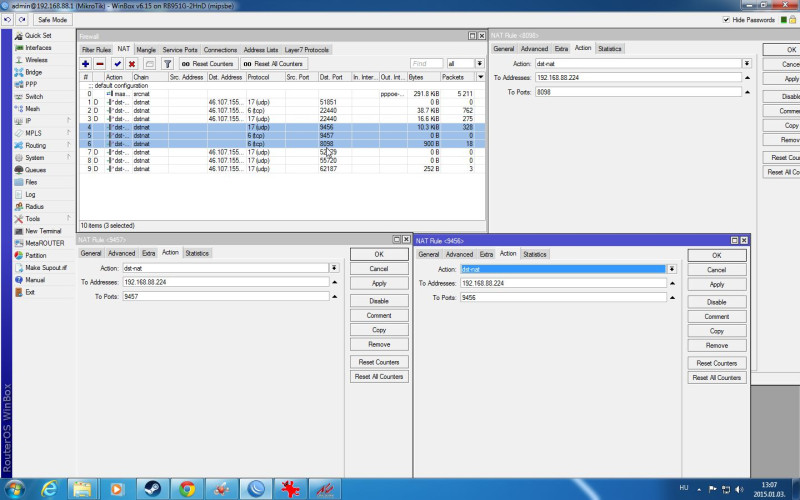The width and height of the screenshot is (800, 500).
Task: Disable selected rules with red X icon
Action: point(132,64)
